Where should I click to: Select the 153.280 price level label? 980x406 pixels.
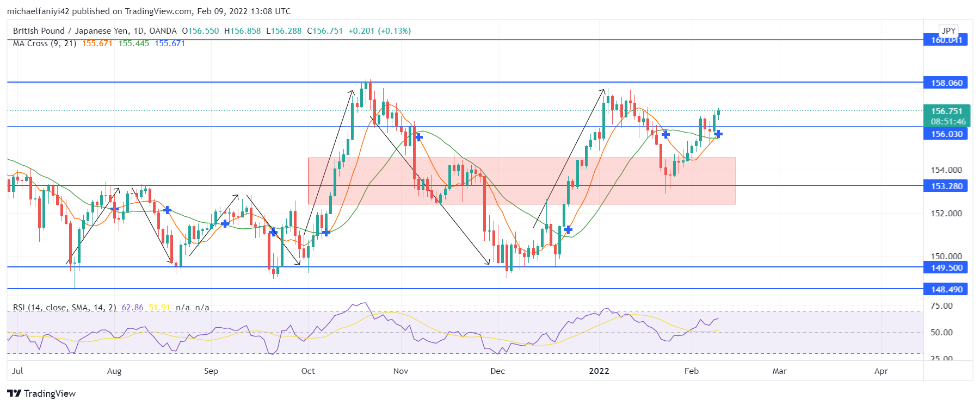tap(946, 186)
